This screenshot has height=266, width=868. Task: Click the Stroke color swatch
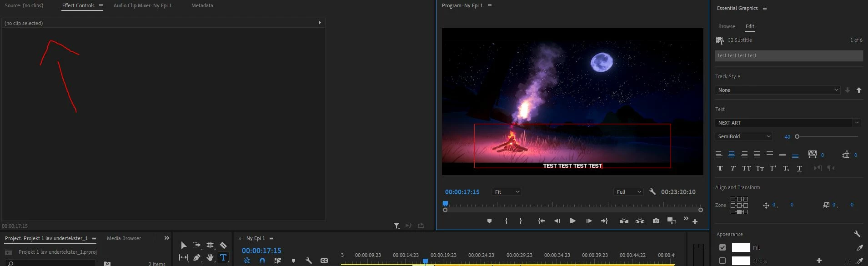[741, 261]
